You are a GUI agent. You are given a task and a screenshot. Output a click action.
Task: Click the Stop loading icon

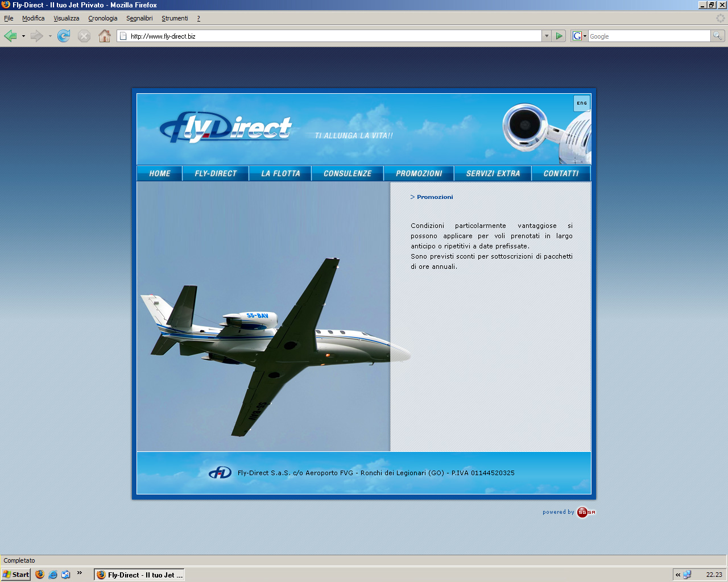(84, 36)
